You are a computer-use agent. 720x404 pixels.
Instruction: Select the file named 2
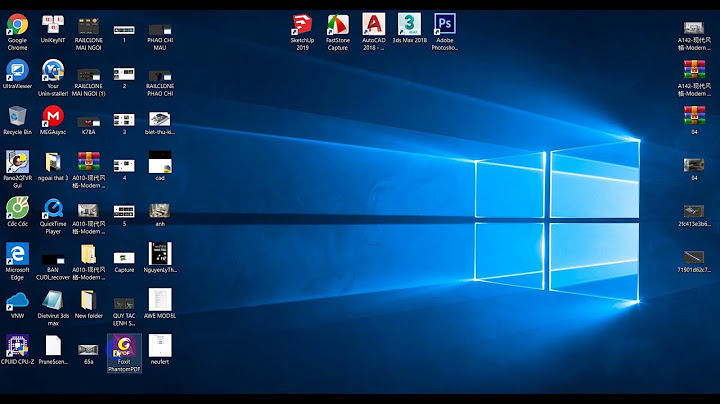(124, 74)
